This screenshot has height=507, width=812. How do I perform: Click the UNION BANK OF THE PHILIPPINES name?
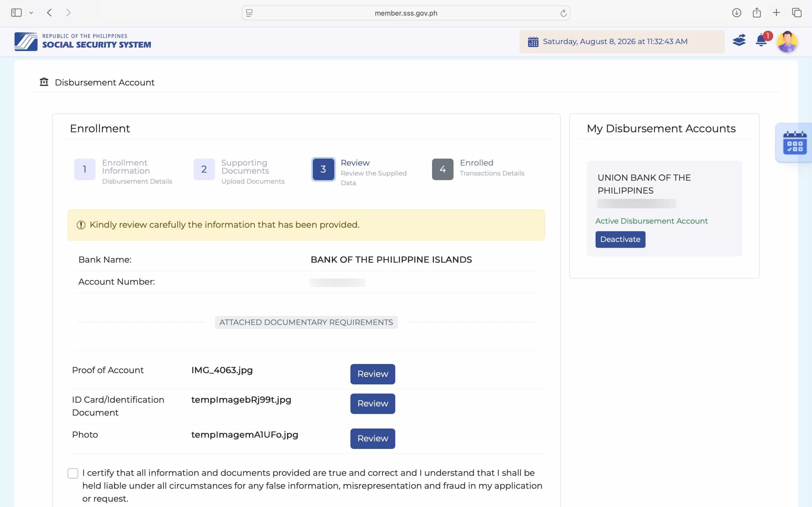tap(644, 184)
